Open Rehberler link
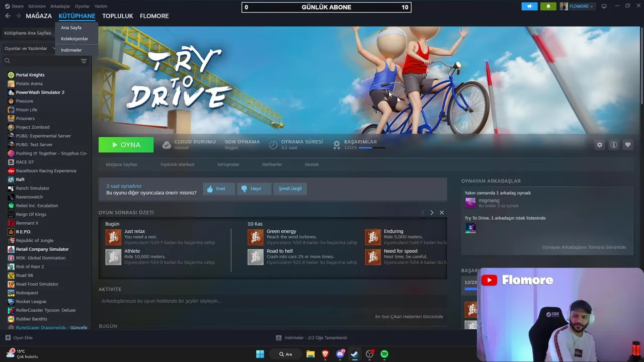The image size is (644, 362). point(272,164)
